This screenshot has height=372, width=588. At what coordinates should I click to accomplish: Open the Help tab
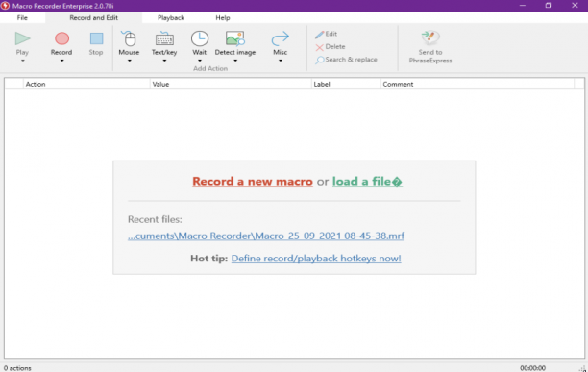pyautogui.click(x=223, y=17)
